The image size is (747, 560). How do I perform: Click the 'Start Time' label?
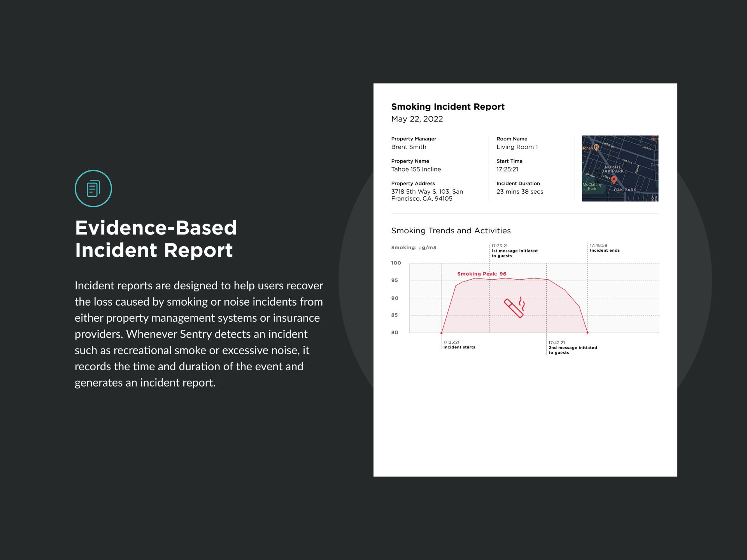[509, 161]
